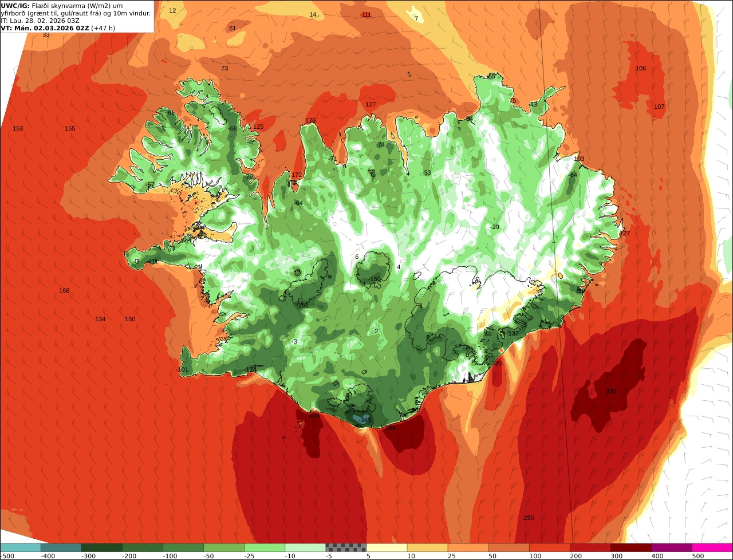
Task: Click the -25 to -10 light green swatch
Action: [x=265, y=547]
